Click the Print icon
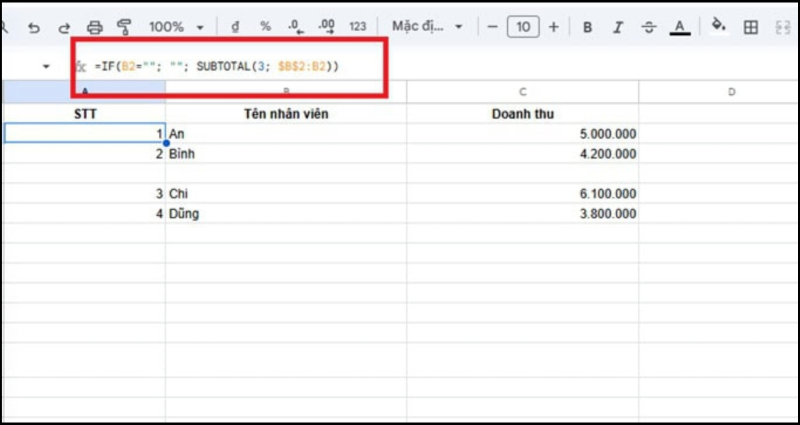This screenshot has width=800, height=425. coord(95,28)
